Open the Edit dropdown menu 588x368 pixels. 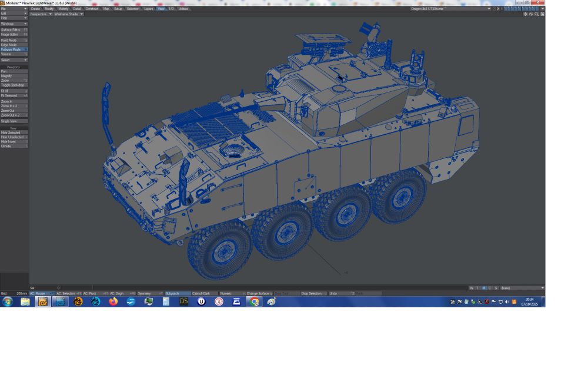pyautogui.click(x=14, y=13)
